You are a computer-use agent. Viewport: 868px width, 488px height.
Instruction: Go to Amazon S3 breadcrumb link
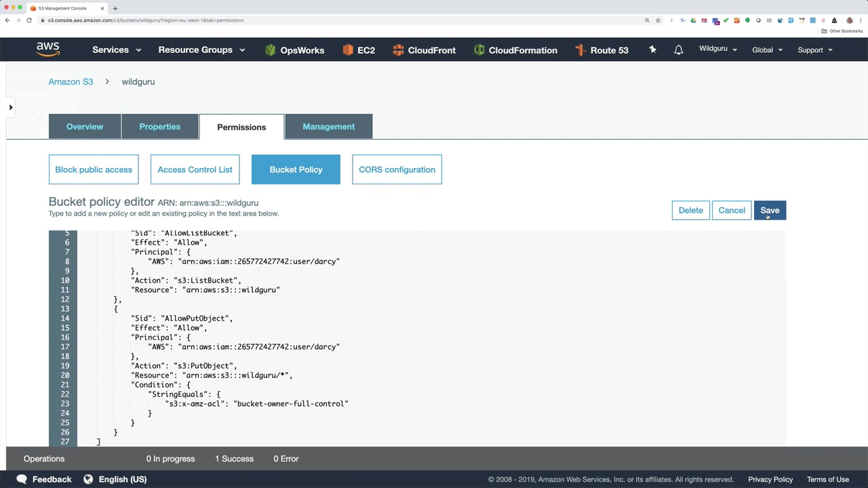click(71, 82)
